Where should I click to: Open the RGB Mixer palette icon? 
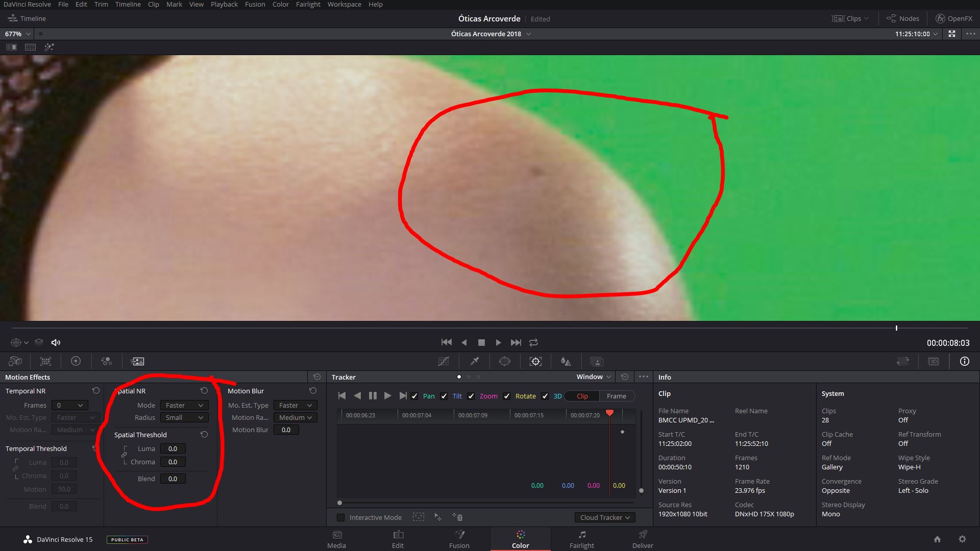[107, 361]
